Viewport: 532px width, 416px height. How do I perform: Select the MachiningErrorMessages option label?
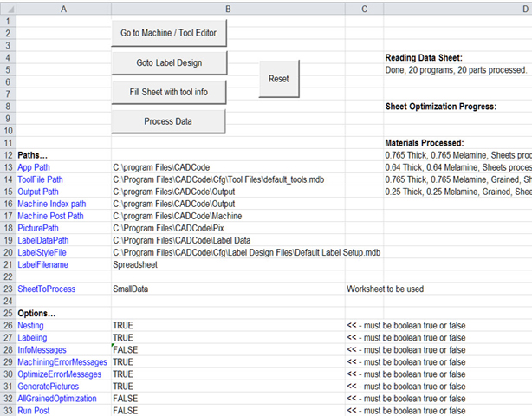pyautogui.click(x=62, y=362)
